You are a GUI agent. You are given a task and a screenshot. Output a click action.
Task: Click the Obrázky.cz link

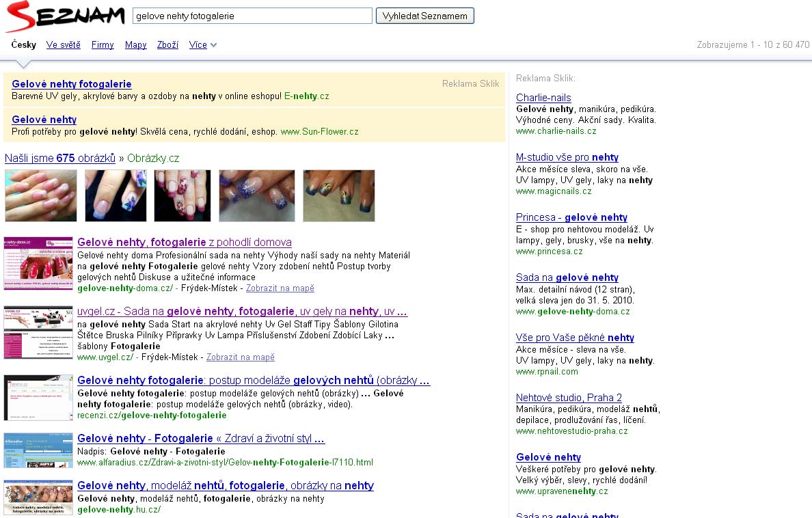(x=153, y=159)
